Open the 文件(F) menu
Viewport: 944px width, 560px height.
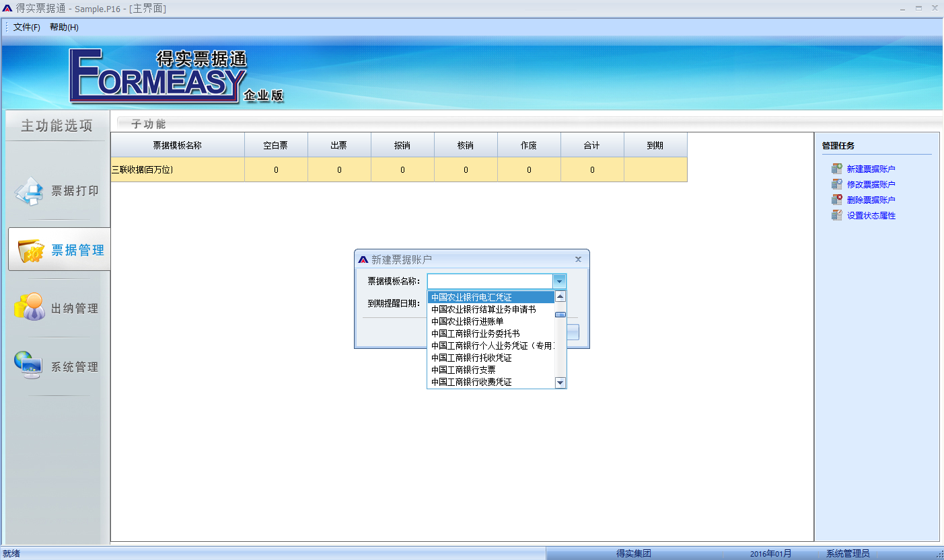[x=27, y=28]
